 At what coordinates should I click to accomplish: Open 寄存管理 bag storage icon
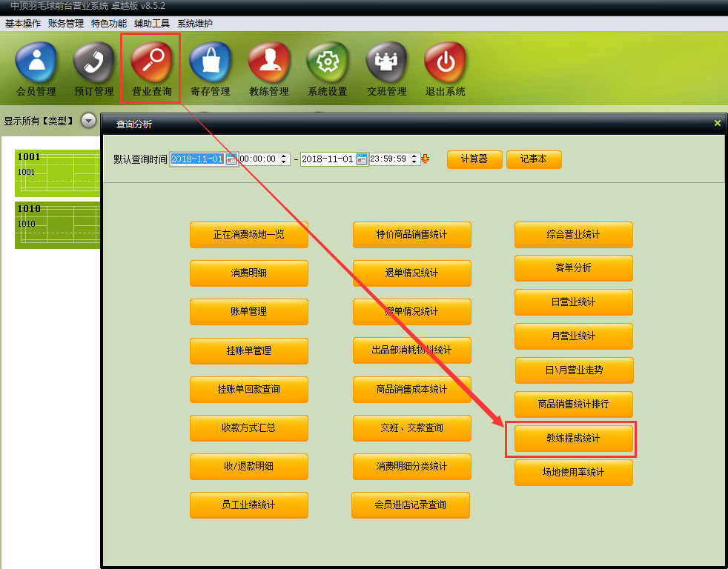[210, 63]
